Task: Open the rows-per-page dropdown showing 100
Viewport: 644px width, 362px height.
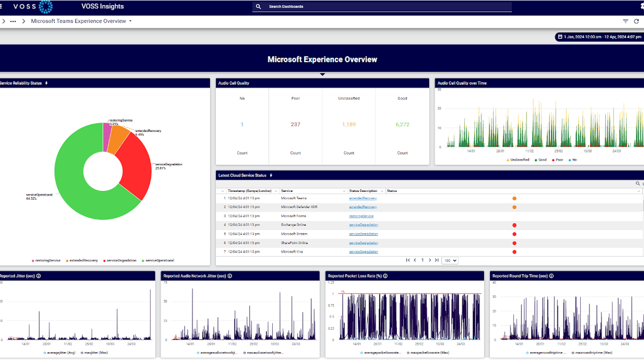Action: pyautogui.click(x=450, y=260)
